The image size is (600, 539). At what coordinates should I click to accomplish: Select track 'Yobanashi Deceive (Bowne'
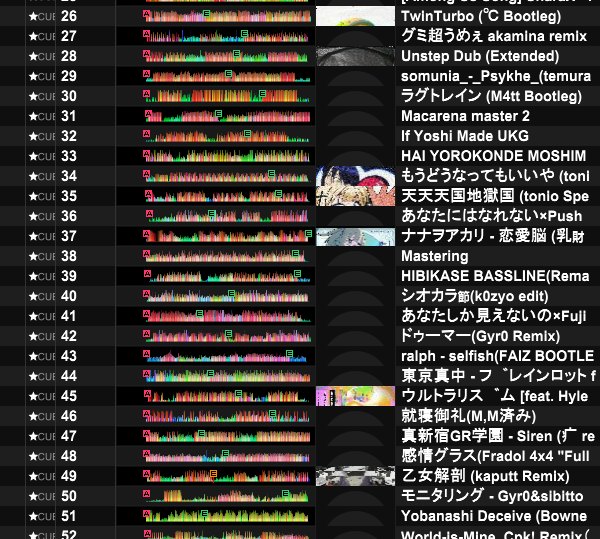coord(494,516)
